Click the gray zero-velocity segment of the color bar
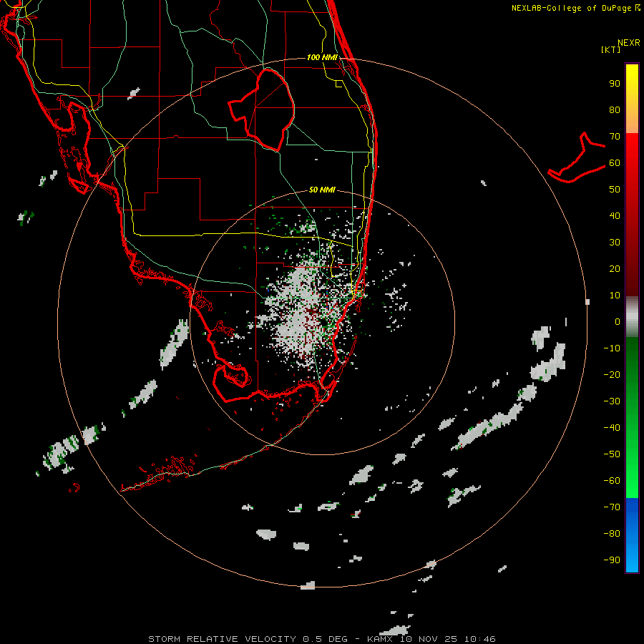This screenshot has width=644, height=644. [x=632, y=317]
